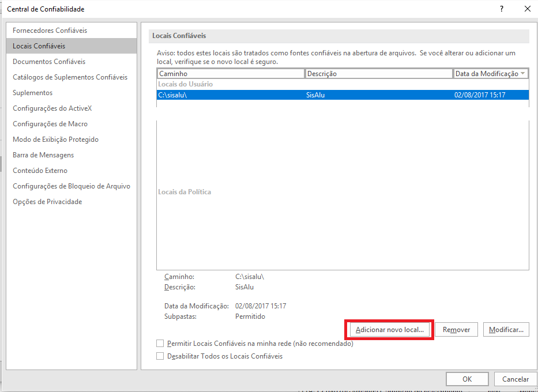Select Modo de Exibição Protegido
Screen dimensions: 538x392
pos(72,140)
